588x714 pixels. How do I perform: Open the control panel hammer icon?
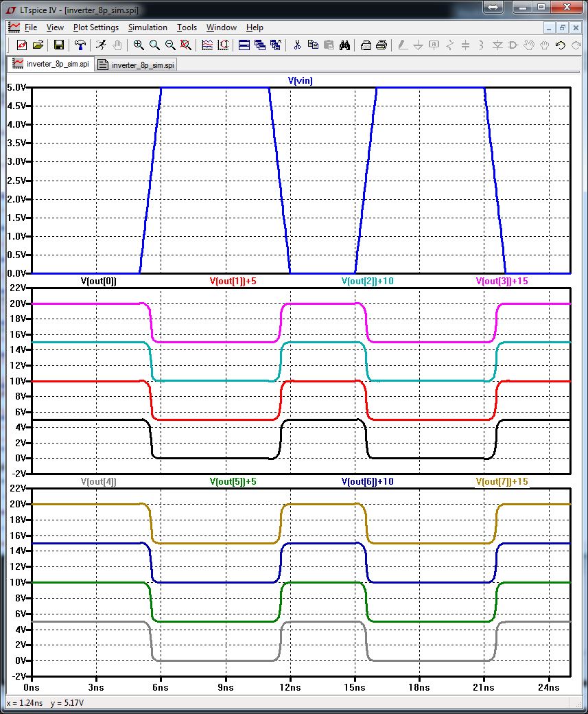tap(80, 45)
